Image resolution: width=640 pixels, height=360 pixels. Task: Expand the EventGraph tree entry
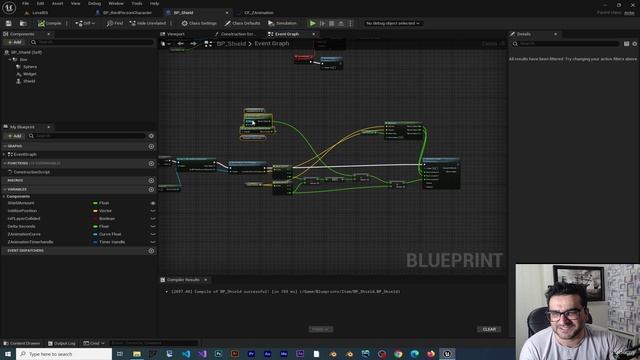4,154
